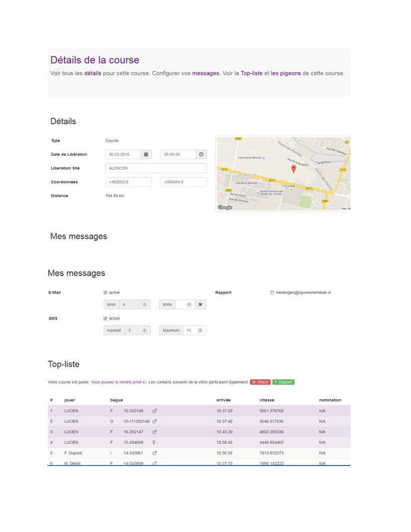Follow the 'détails' link in the header

93,73
